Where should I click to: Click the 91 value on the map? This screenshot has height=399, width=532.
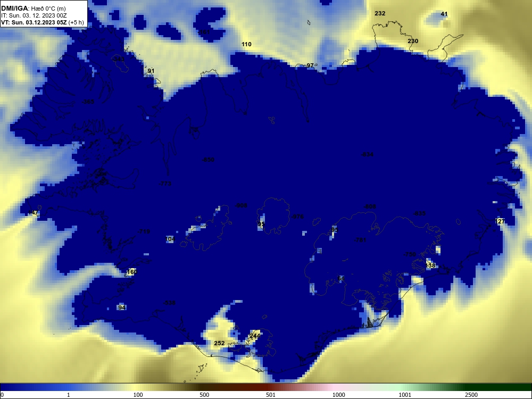[151, 71]
